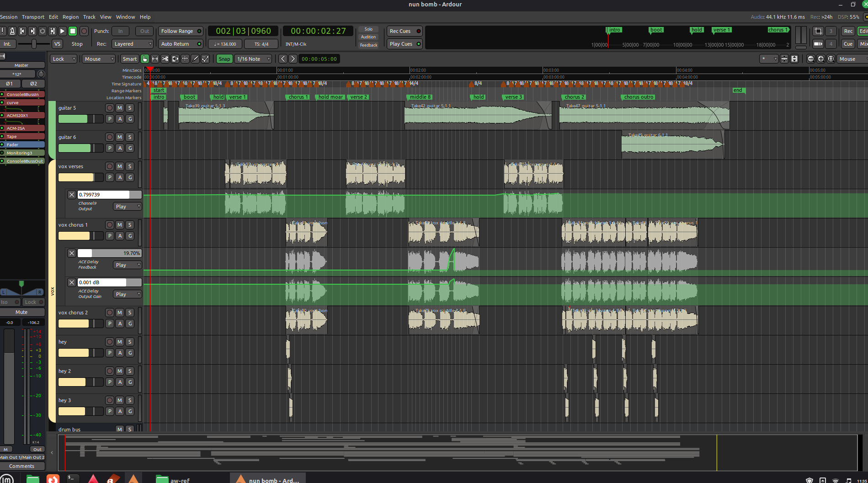Image resolution: width=868 pixels, height=483 pixels.
Task: Click the Play Cues button
Action: click(405, 44)
